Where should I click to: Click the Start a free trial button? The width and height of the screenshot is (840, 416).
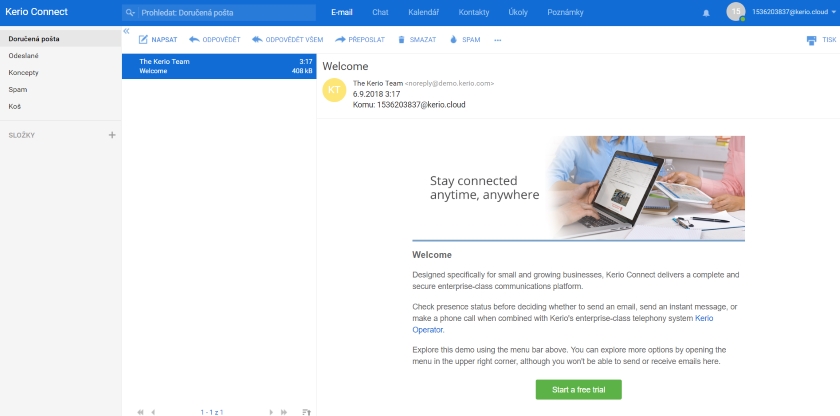click(x=579, y=390)
